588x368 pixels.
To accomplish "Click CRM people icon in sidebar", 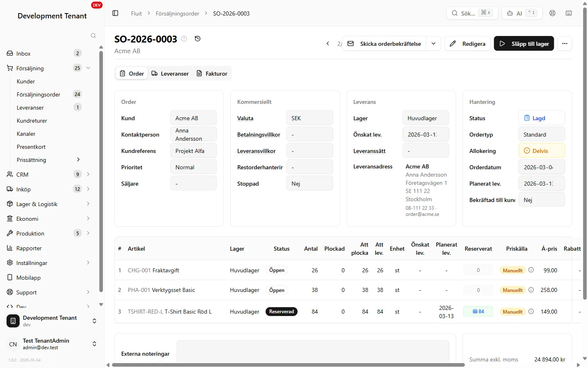I will point(10,174).
